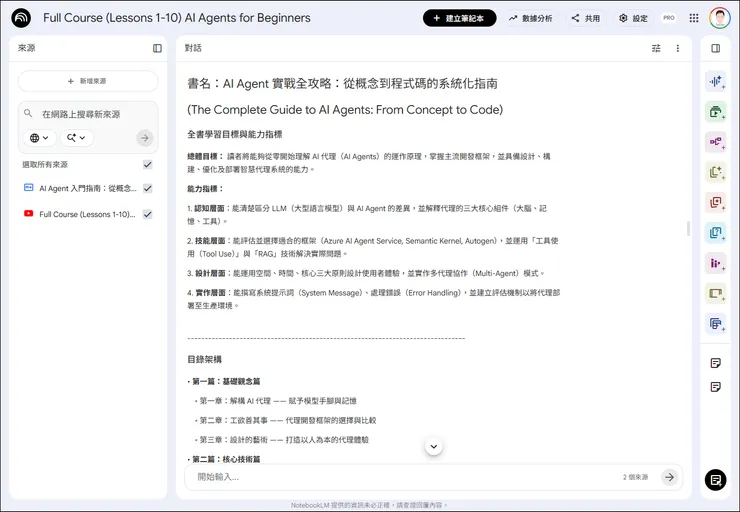Uncheck the AI Agent 入門指南 source
740x512 pixels.
click(x=148, y=188)
